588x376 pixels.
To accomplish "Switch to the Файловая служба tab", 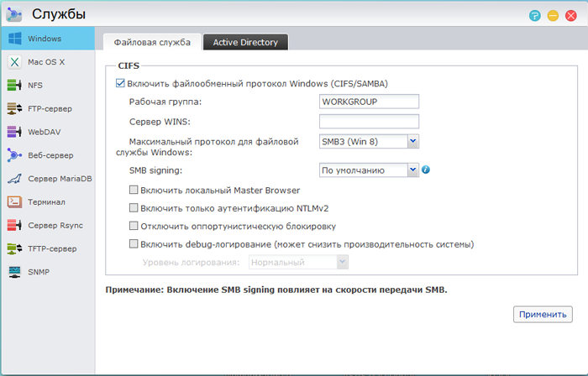I will pyautogui.click(x=152, y=42).
